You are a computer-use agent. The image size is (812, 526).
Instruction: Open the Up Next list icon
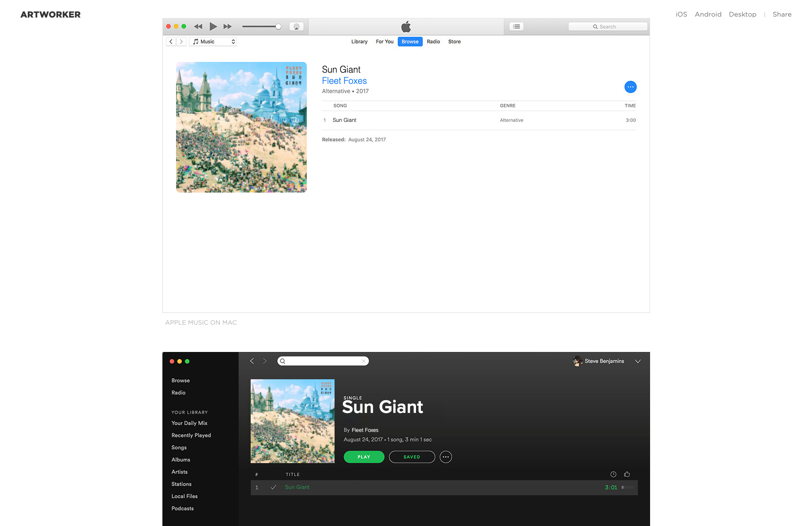click(x=516, y=27)
